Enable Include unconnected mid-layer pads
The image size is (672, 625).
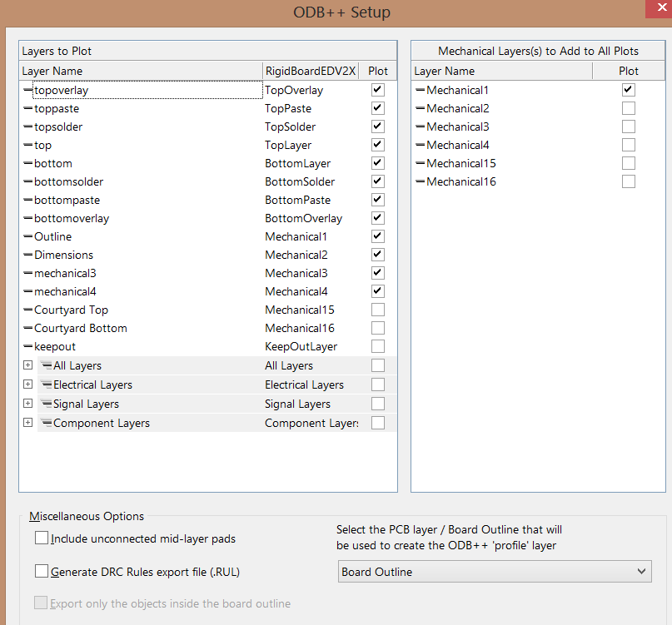42,538
